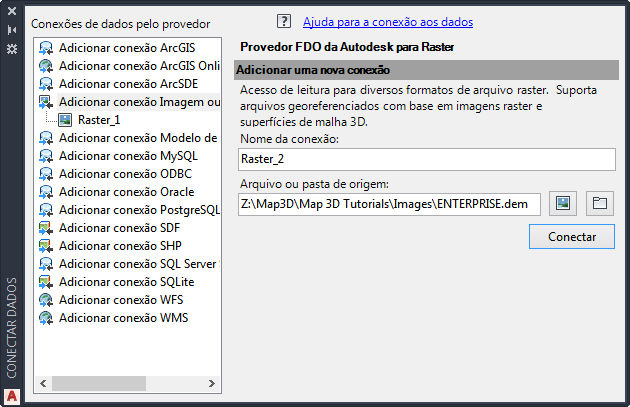Click the SQL Server connection icon
Image resolution: width=630 pixels, height=407 pixels.
pyautogui.click(x=46, y=264)
